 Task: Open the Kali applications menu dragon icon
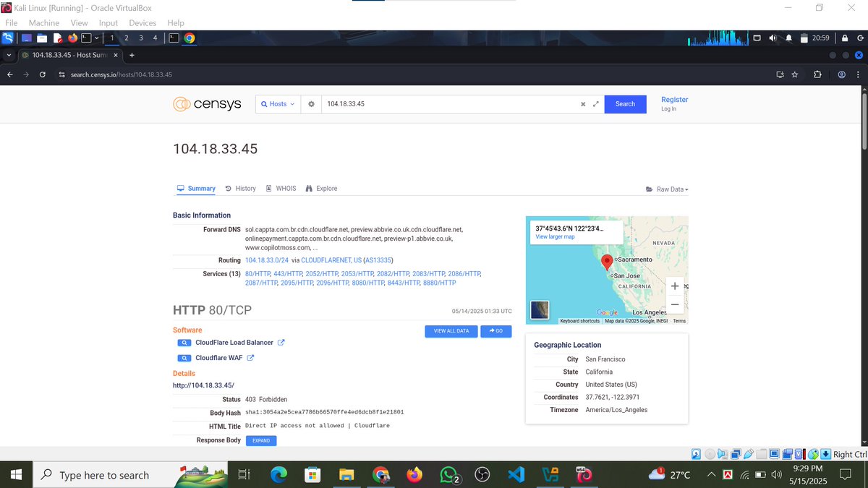pos(7,38)
